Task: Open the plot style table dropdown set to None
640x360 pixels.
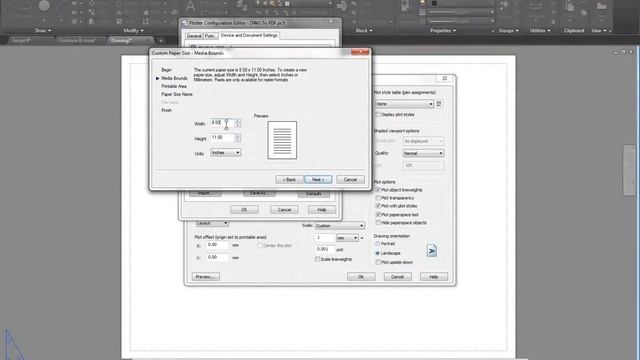Action: (404, 104)
